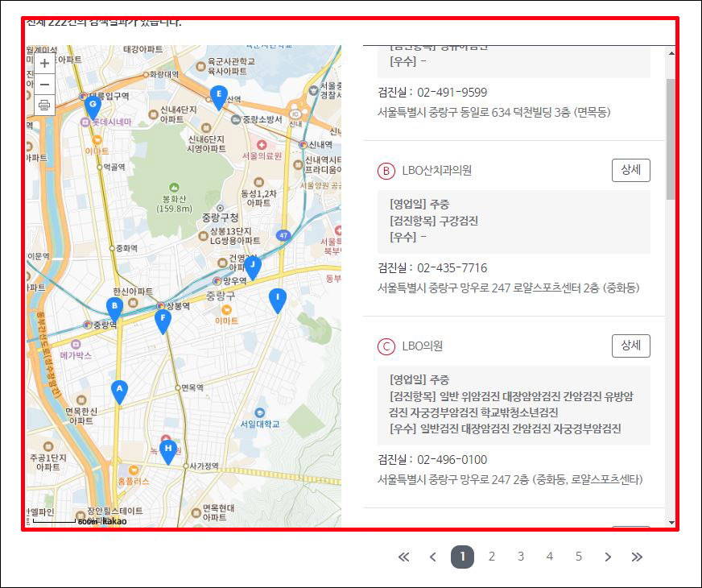Screen dimensions: 702x588
Task: Select map marker G
Action: click(93, 108)
